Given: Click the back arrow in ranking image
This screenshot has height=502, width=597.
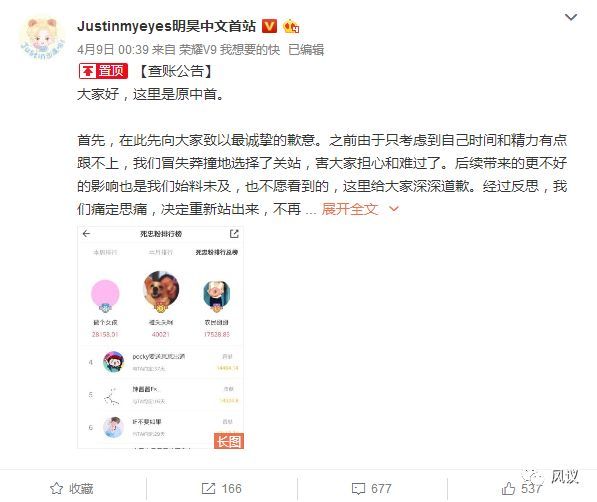Looking at the screenshot, I should tap(86, 234).
